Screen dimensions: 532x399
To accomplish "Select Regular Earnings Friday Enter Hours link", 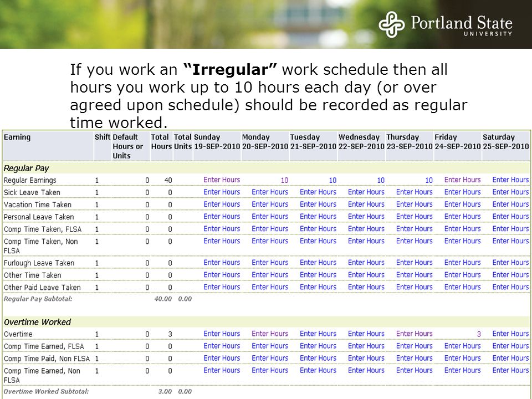I will (x=462, y=180).
